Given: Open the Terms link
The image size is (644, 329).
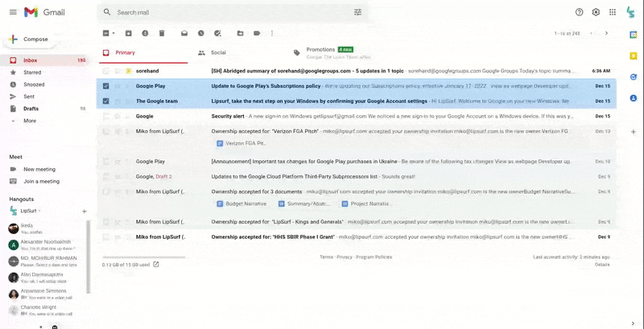Looking at the screenshot, I should coord(327,257).
